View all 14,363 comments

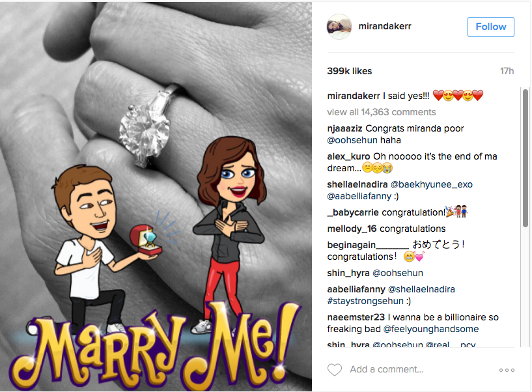click(x=382, y=112)
